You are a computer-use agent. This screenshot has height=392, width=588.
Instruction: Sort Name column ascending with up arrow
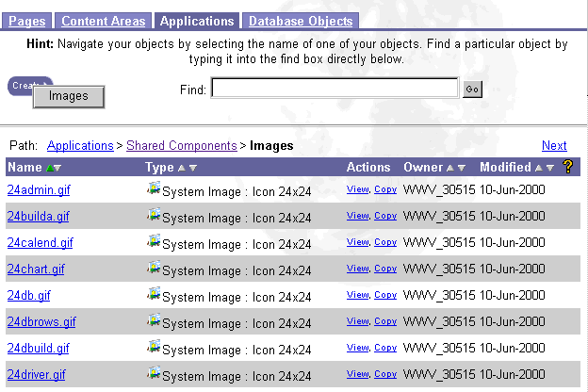[49, 168]
